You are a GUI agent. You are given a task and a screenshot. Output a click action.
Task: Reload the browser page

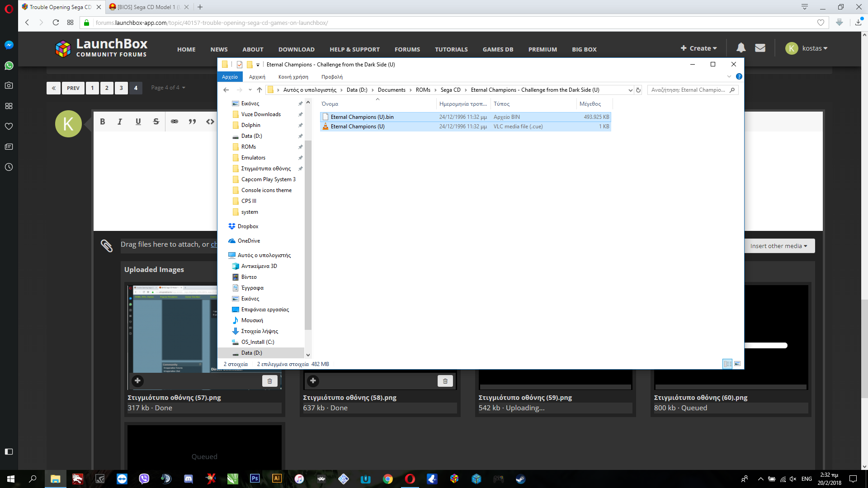point(56,23)
